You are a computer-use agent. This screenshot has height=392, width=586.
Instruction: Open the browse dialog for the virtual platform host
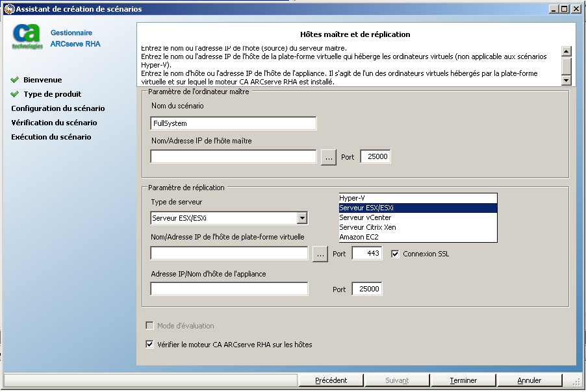tap(320, 254)
